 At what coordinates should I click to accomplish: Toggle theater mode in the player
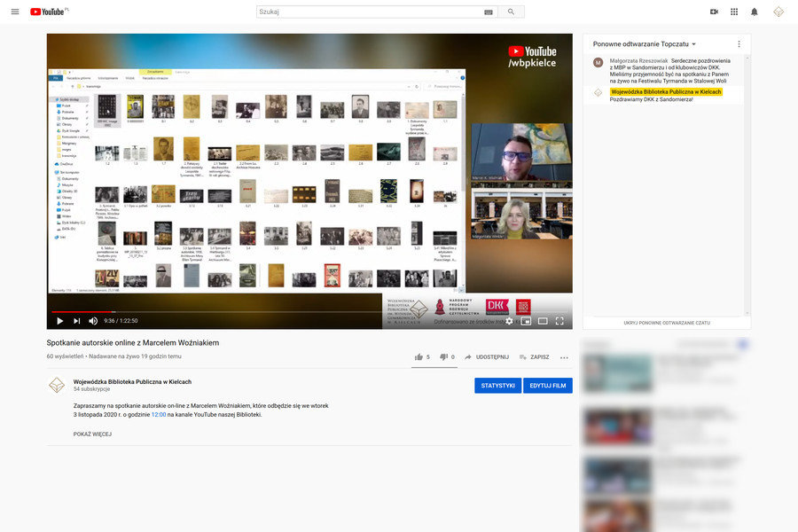tap(543, 321)
